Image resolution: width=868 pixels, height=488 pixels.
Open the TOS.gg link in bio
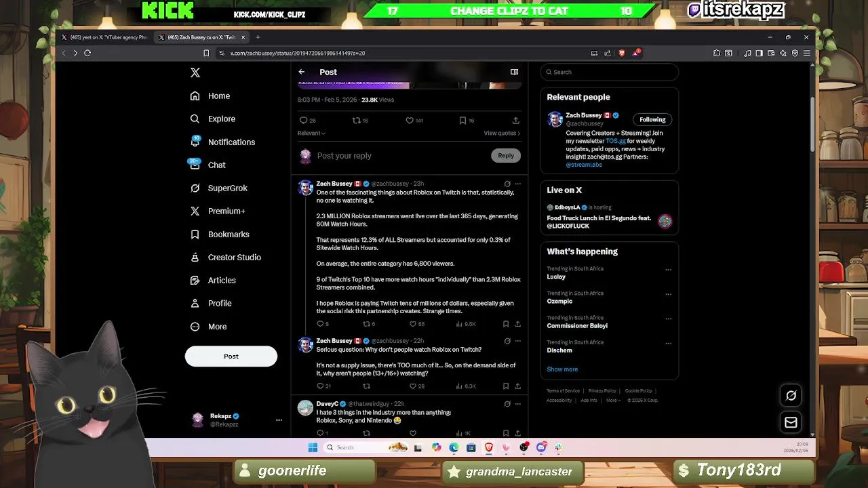pos(616,141)
